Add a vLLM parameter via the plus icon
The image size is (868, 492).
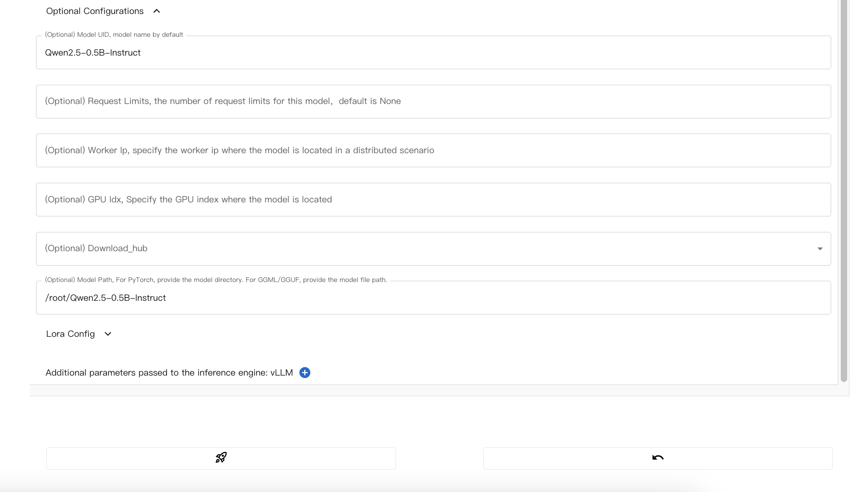click(x=305, y=372)
